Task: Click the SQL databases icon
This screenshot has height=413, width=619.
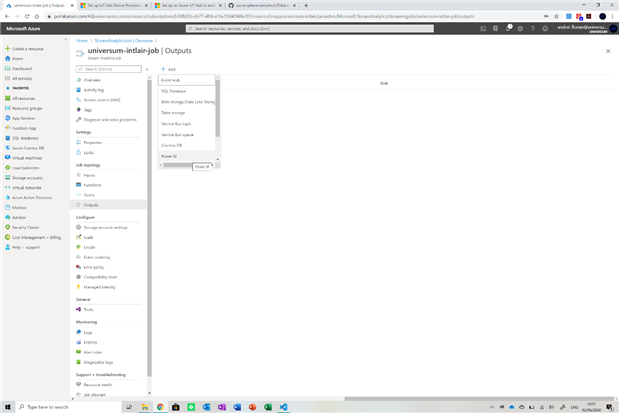Action: pos(7,138)
